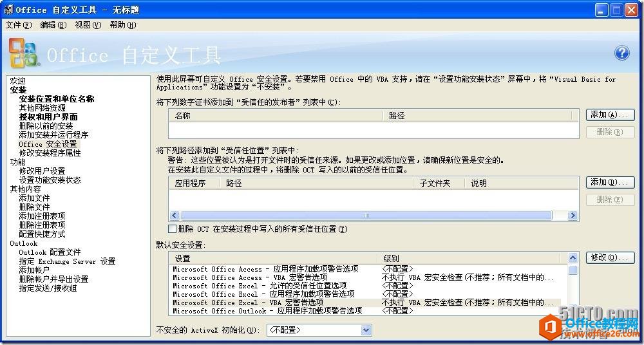Select 删除文件 in navigation tree
This screenshot has width=644, height=345.
click(35, 207)
